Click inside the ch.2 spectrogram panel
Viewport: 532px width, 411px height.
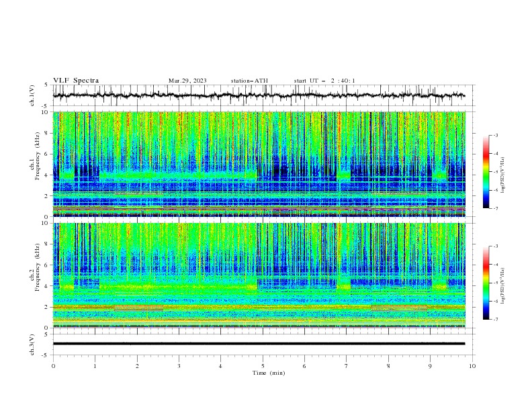pyautogui.click(x=259, y=275)
